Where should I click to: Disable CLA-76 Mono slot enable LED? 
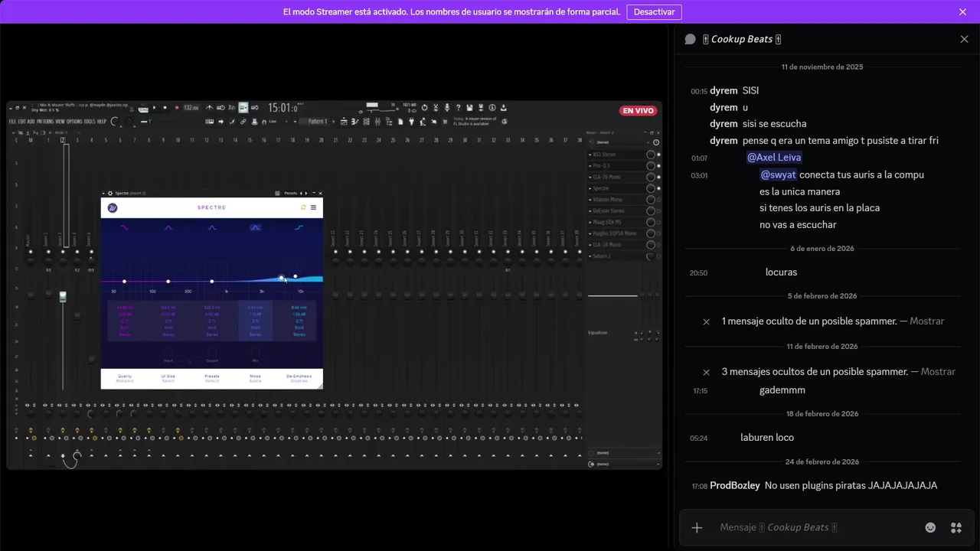tap(658, 177)
